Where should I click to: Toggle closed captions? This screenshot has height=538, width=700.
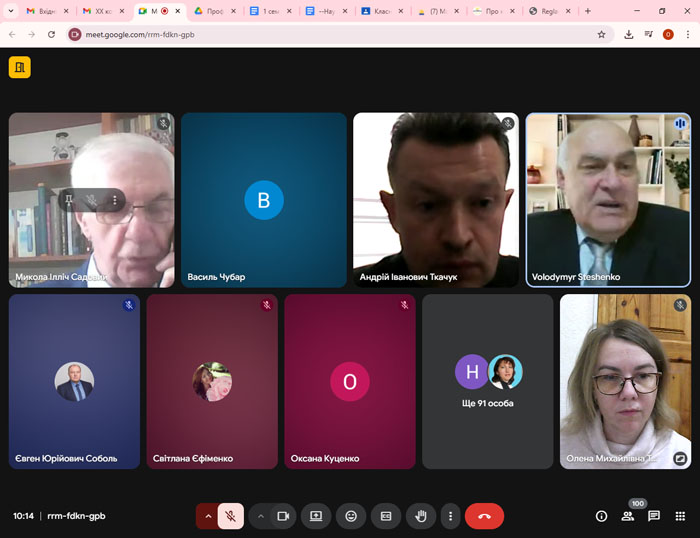(386, 516)
